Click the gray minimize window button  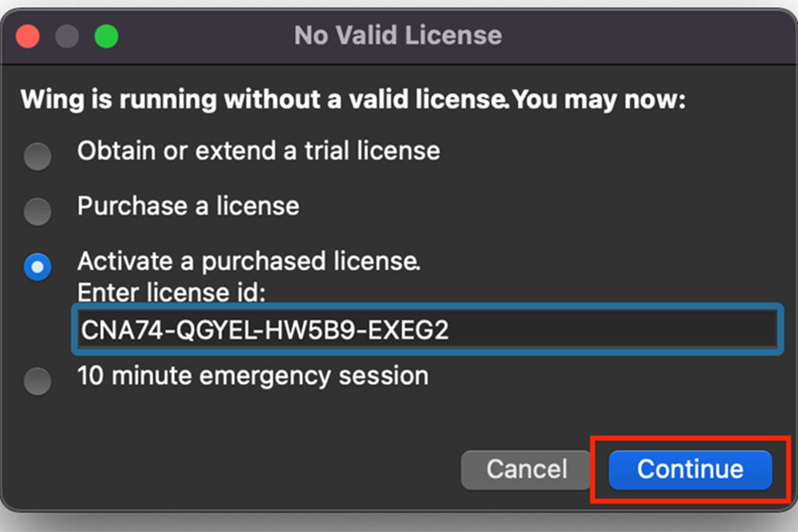[66, 36]
